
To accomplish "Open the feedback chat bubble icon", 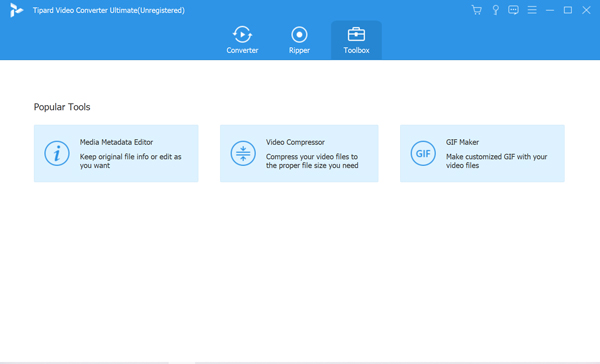I will 513,10.
